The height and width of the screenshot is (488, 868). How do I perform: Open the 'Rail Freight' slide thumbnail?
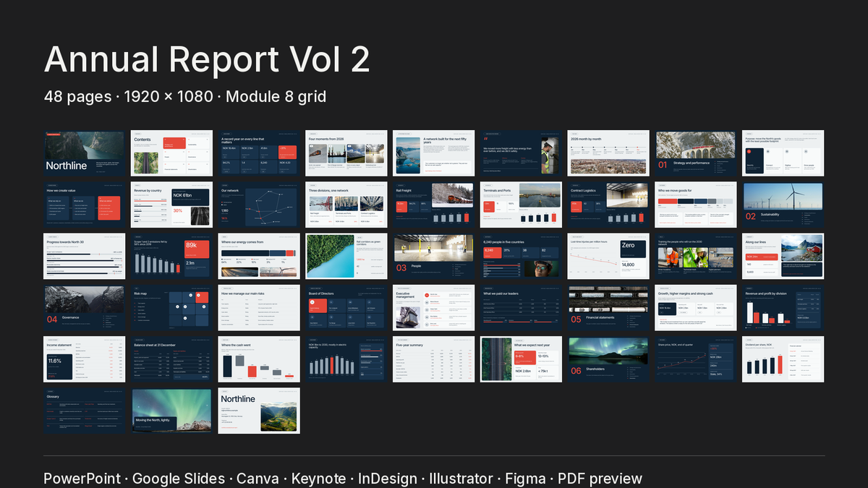(434, 205)
